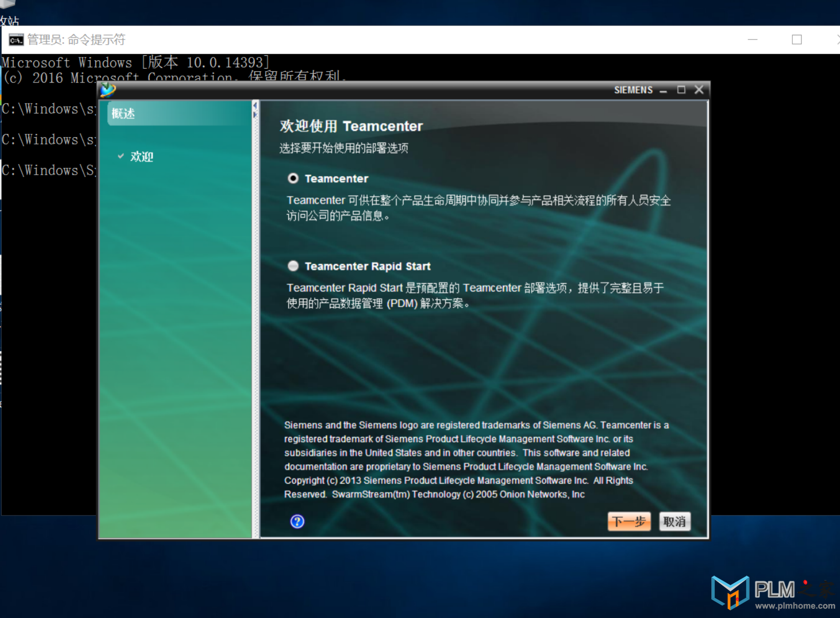Open the blue help question-mark icon
Image resolution: width=840 pixels, height=618 pixels.
297,522
